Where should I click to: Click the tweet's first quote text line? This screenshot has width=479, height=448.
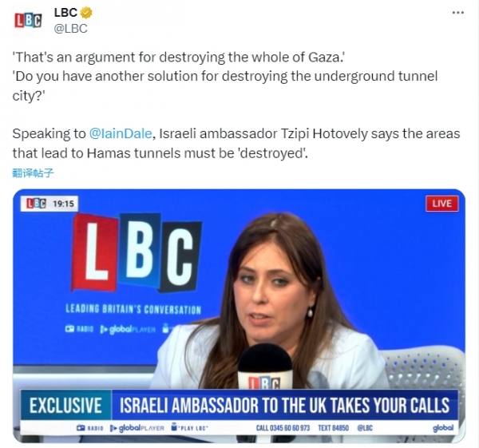178,57
